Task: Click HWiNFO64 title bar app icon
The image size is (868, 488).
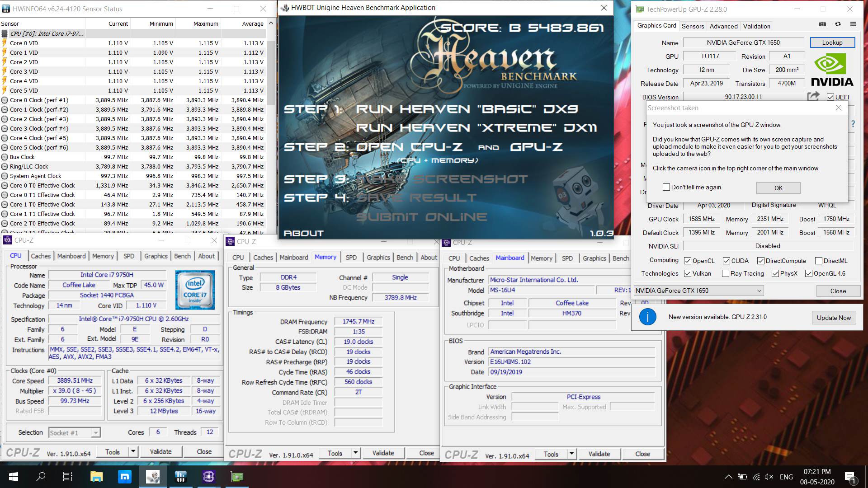Action: 6,9
